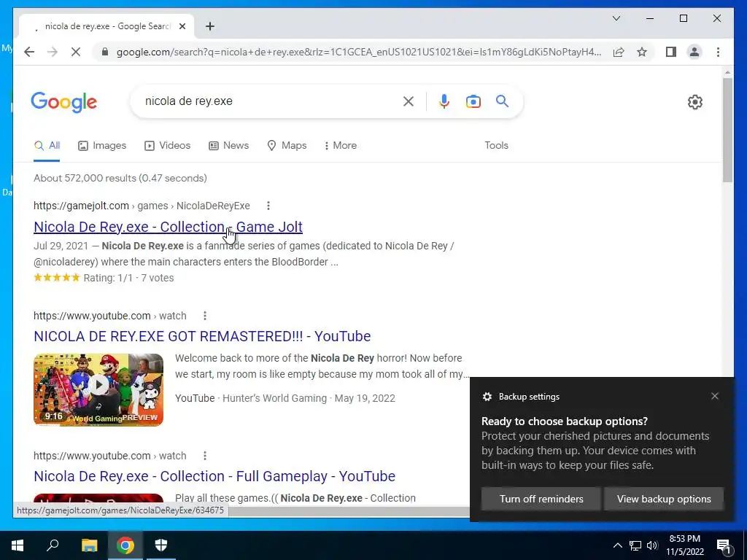Open Nicola De Rey.exe Game Jolt link
747x560 pixels.
[x=168, y=227]
